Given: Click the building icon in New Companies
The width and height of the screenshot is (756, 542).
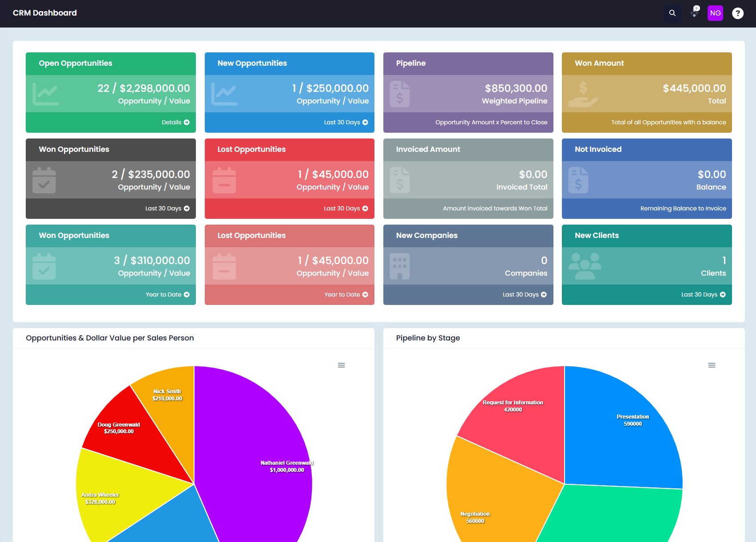Looking at the screenshot, I should click(400, 266).
